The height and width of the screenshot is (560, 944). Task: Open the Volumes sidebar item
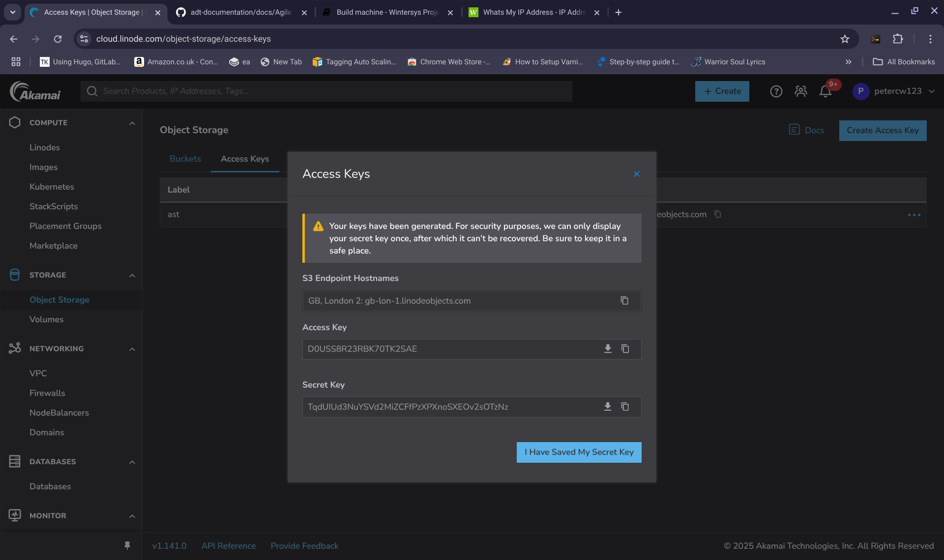click(46, 319)
